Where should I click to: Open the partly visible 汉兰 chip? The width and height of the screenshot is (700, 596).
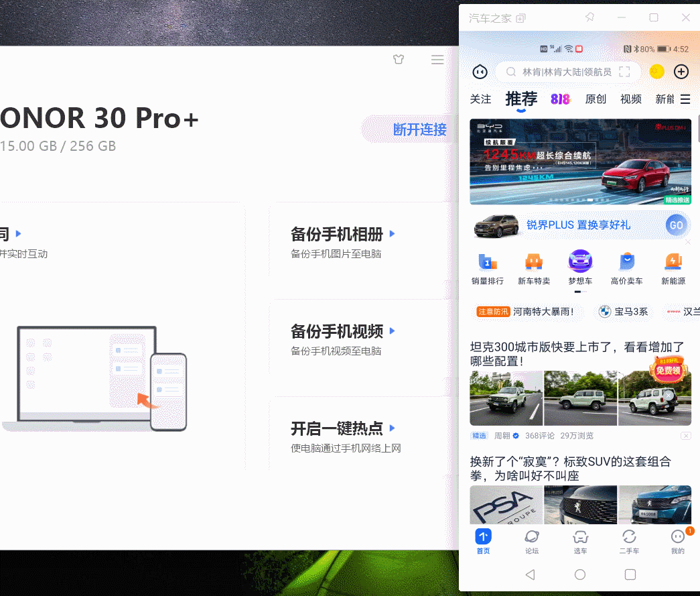[682, 311]
